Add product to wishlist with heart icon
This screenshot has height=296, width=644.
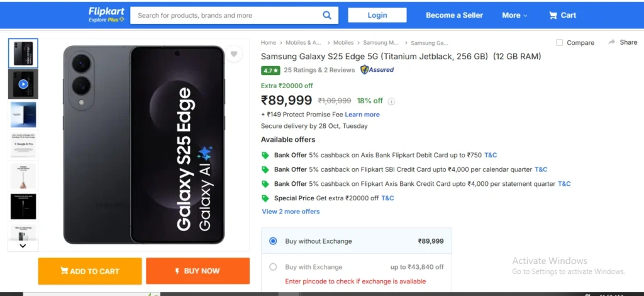[x=234, y=54]
